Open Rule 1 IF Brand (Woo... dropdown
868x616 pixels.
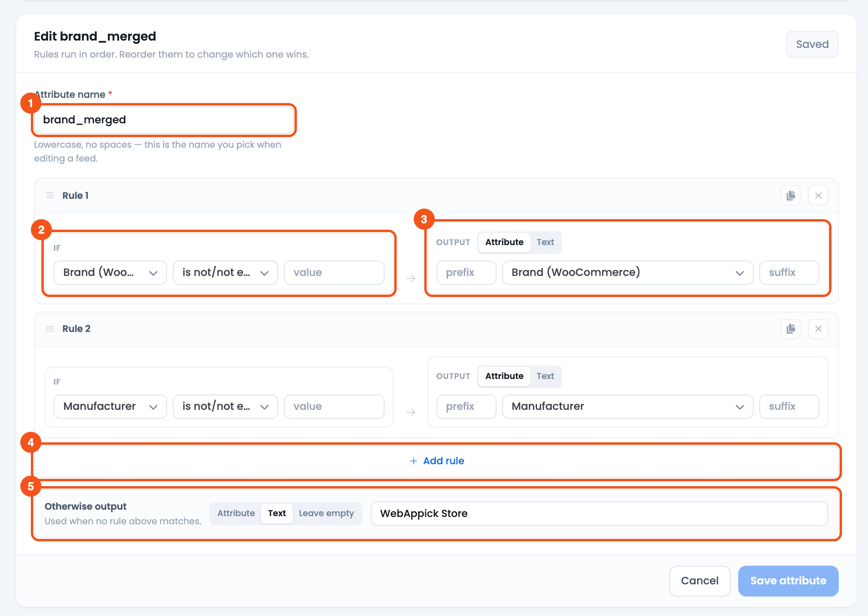click(x=110, y=273)
